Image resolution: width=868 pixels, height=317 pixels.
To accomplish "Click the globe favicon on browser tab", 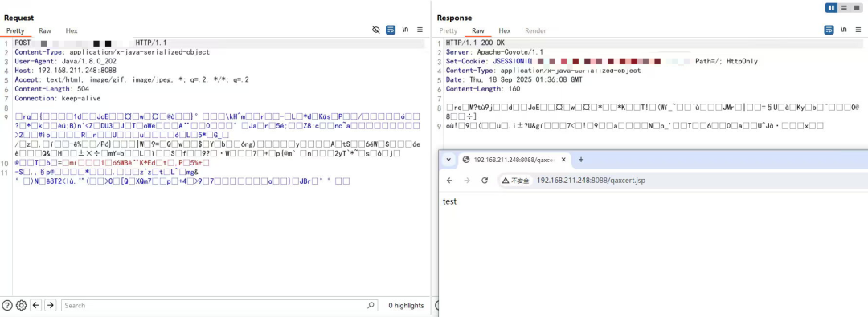I will click(x=466, y=160).
